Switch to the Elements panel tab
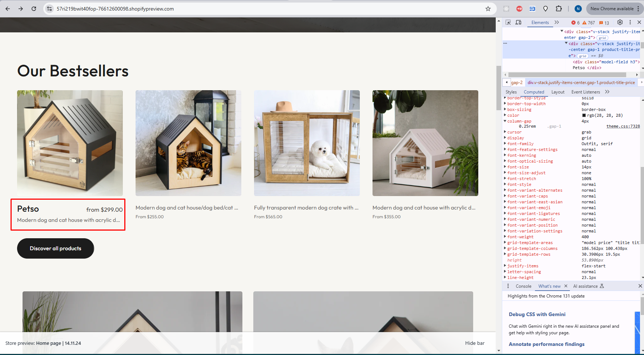 click(540, 23)
